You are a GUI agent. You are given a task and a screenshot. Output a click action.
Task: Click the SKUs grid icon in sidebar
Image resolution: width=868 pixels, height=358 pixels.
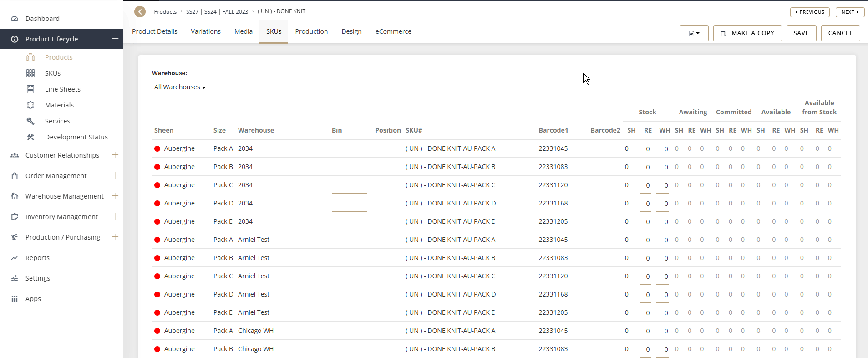pyautogui.click(x=30, y=73)
